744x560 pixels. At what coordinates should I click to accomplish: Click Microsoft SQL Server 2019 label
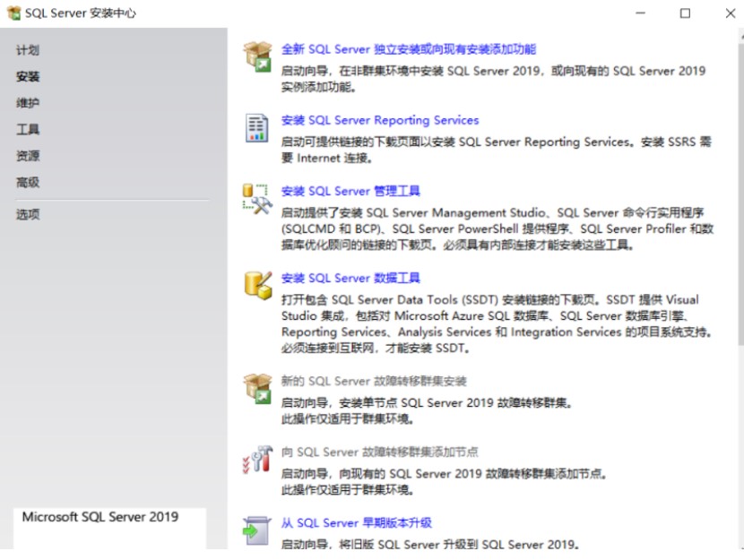100,517
